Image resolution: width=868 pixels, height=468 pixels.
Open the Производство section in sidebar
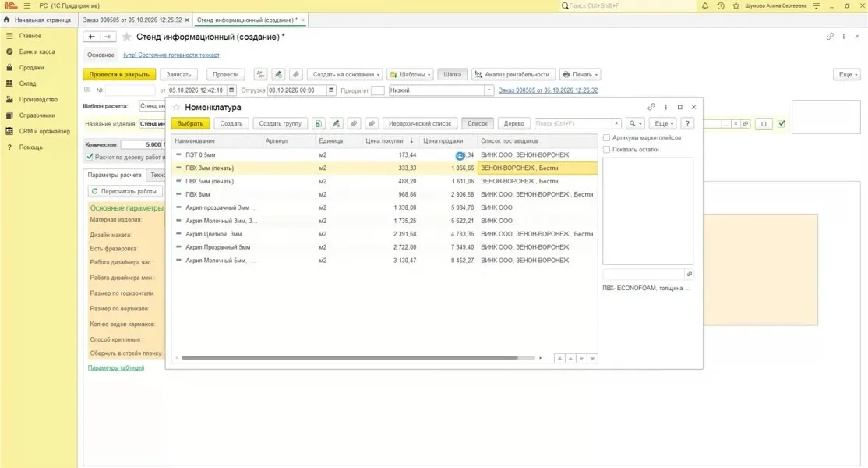38,100
